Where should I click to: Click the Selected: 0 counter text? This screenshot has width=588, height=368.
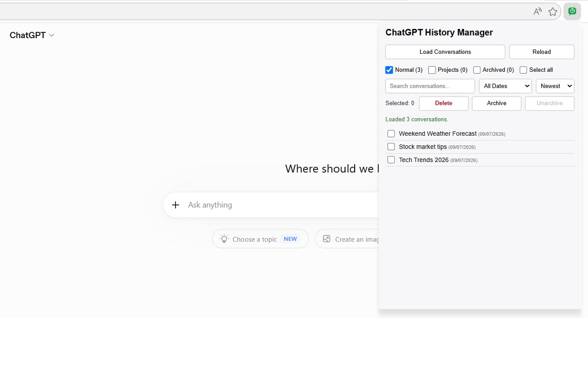coord(400,103)
